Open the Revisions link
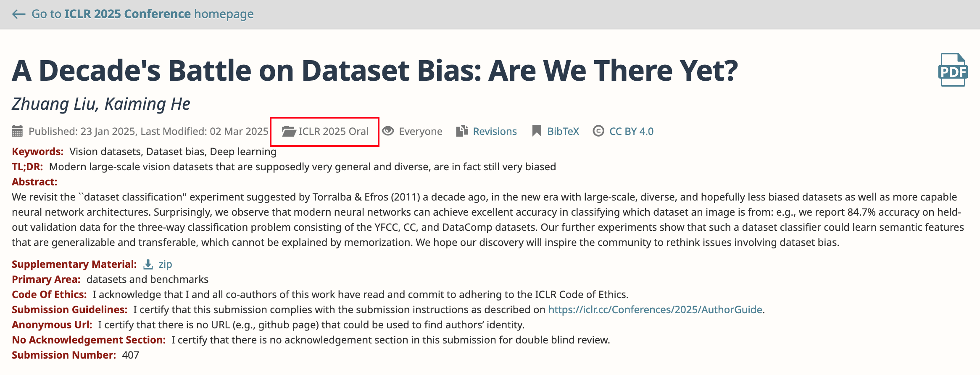The image size is (980, 375). [x=495, y=132]
